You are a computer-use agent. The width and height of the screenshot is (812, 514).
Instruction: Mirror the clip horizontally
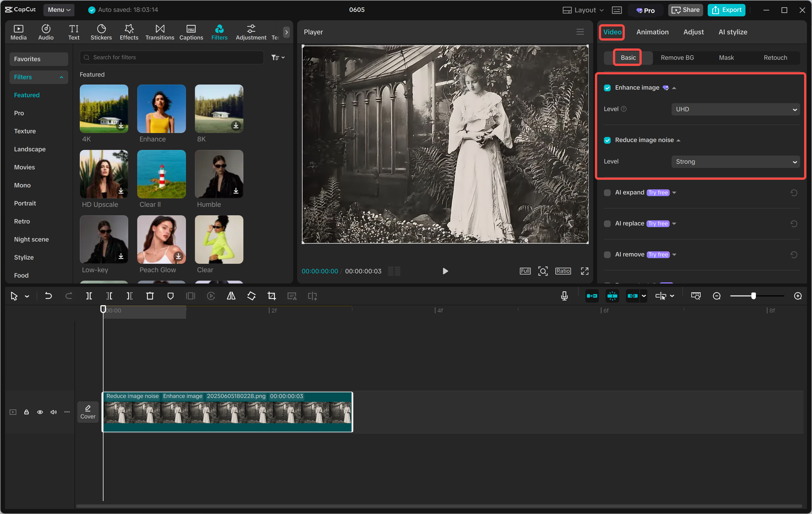point(231,296)
